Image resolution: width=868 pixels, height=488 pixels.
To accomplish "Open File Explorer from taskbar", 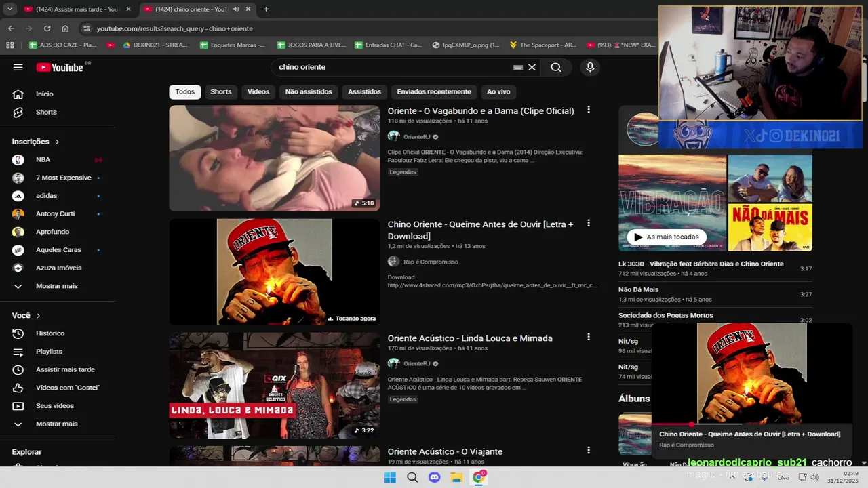I will point(456,477).
